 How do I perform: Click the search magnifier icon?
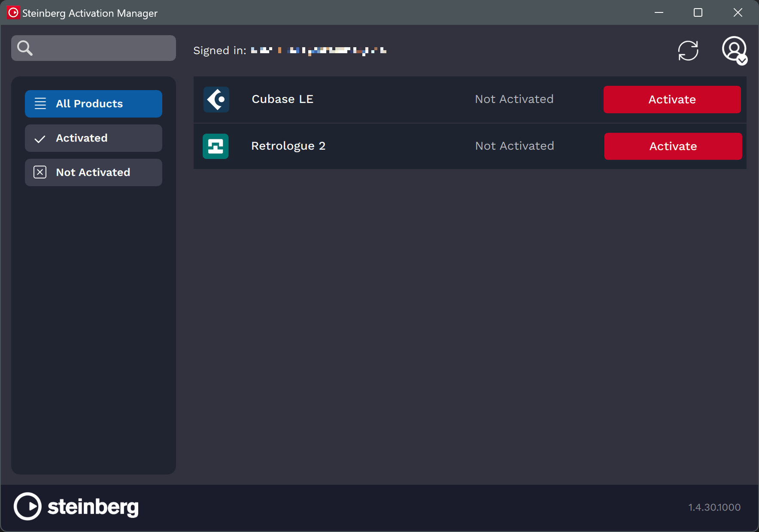pyautogui.click(x=25, y=48)
